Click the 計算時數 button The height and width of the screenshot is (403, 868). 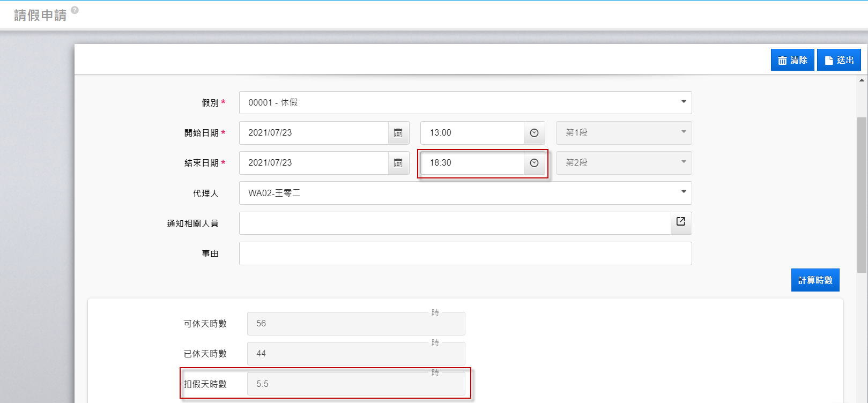[815, 280]
